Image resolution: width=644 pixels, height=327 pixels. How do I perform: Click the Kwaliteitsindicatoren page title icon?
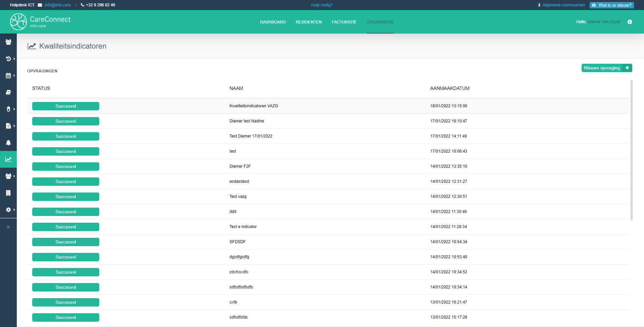point(32,46)
